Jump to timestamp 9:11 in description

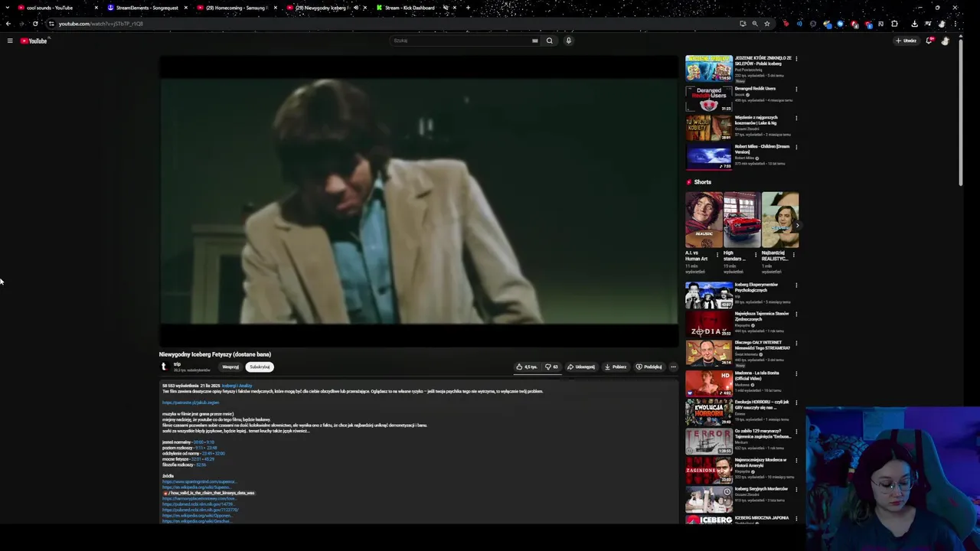pyautogui.click(x=199, y=448)
